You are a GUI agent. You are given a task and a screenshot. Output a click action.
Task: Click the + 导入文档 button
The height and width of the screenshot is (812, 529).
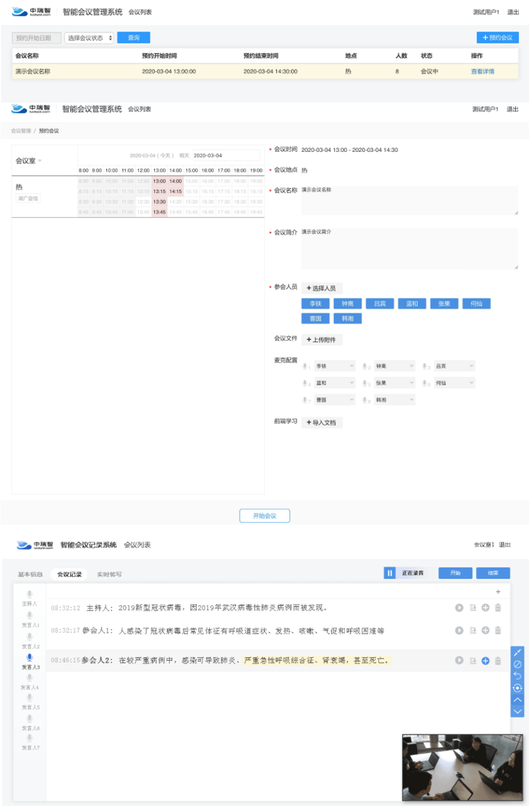click(x=322, y=422)
